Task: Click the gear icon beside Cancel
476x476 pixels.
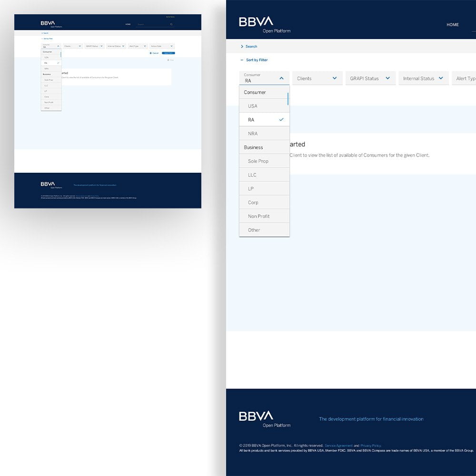Action: pos(150,53)
